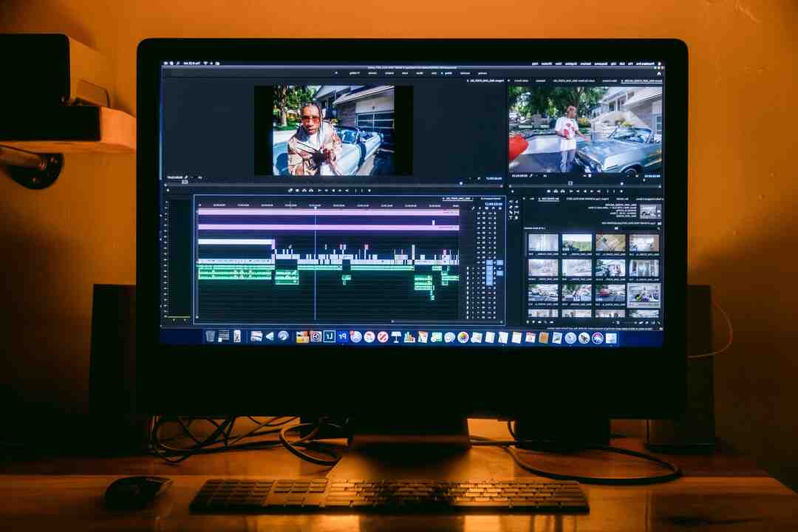
Task: Select the Razor tool
Action: 511,207
